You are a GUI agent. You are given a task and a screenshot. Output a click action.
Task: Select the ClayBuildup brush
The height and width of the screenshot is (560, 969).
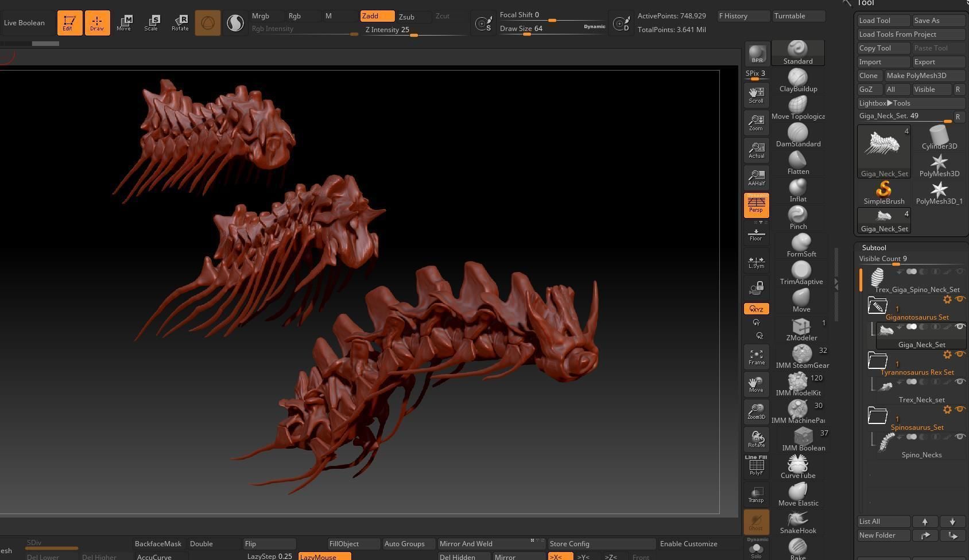798,80
